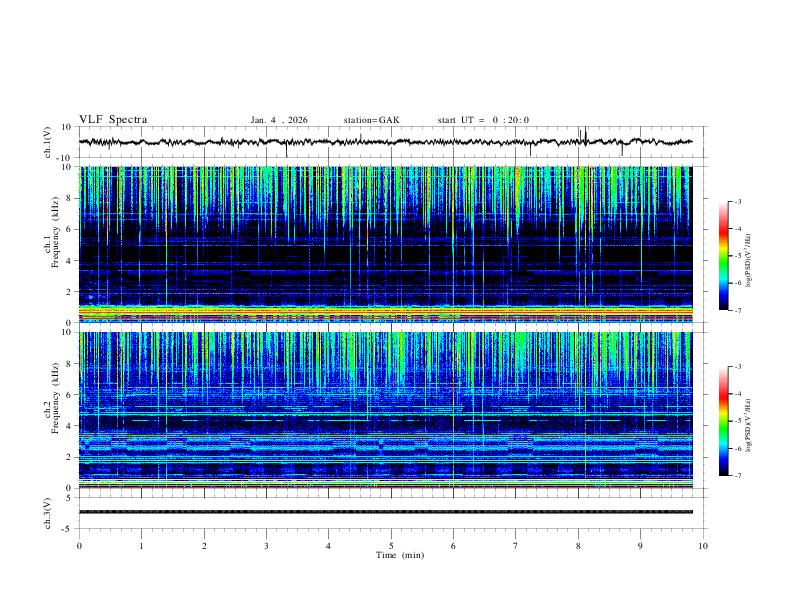The width and height of the screenshot is (792, 612).
Task: Click the time axis tick label "3"
Action: pyautogui.click(x=266, y=546)
